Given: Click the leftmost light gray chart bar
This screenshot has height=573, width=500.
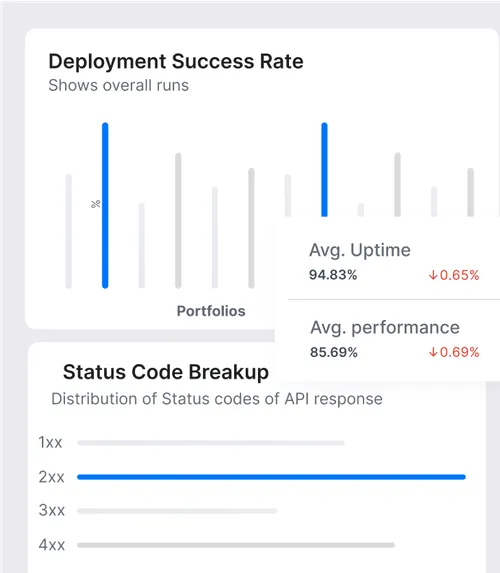Looking at the screenshot, I should pos(68,231).
